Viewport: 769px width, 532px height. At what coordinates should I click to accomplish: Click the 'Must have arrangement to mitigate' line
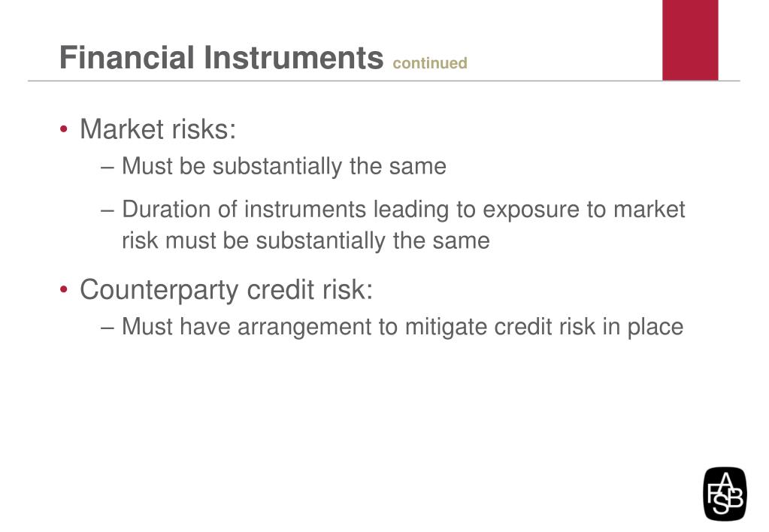coord(402,327)
